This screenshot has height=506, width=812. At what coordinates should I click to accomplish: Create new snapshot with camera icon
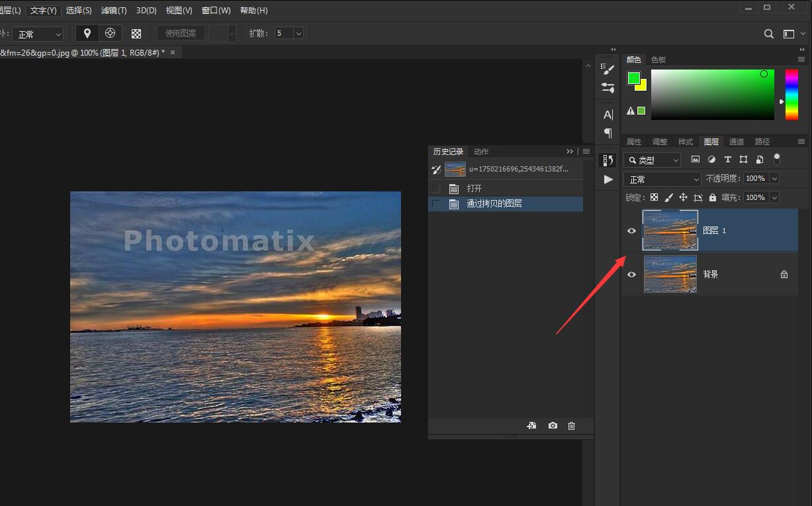point(553,426)
